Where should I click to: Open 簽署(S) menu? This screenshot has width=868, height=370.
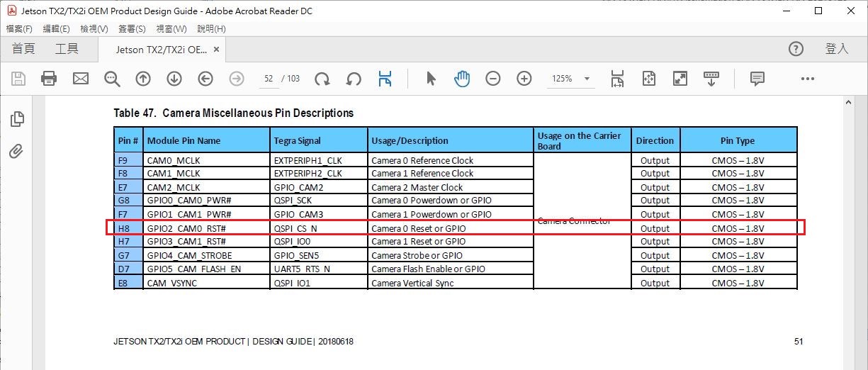[132, 29]
